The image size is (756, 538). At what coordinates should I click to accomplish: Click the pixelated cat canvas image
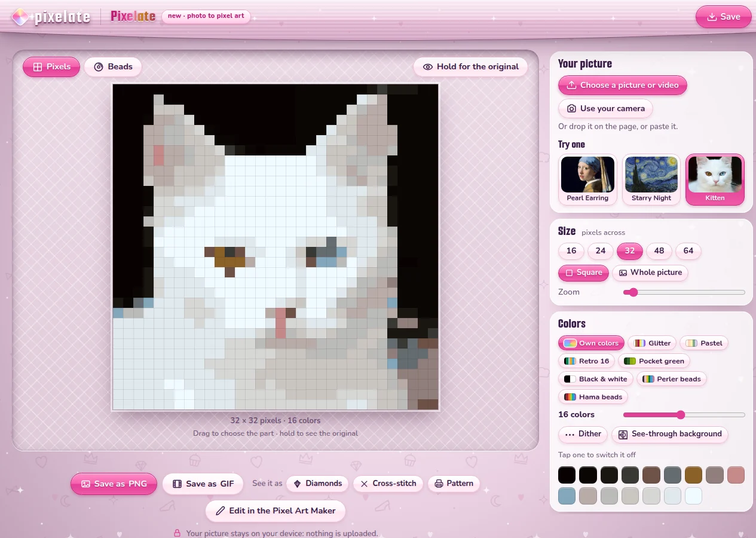(x=276, y=247)
